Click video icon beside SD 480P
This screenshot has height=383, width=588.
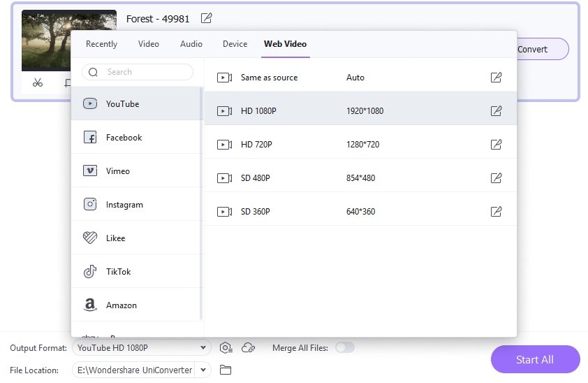(225, 178)
